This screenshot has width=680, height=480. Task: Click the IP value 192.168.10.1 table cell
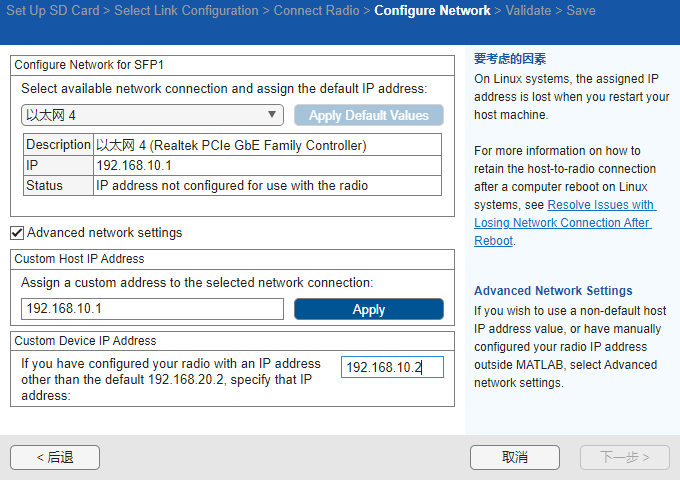(268, 166)
